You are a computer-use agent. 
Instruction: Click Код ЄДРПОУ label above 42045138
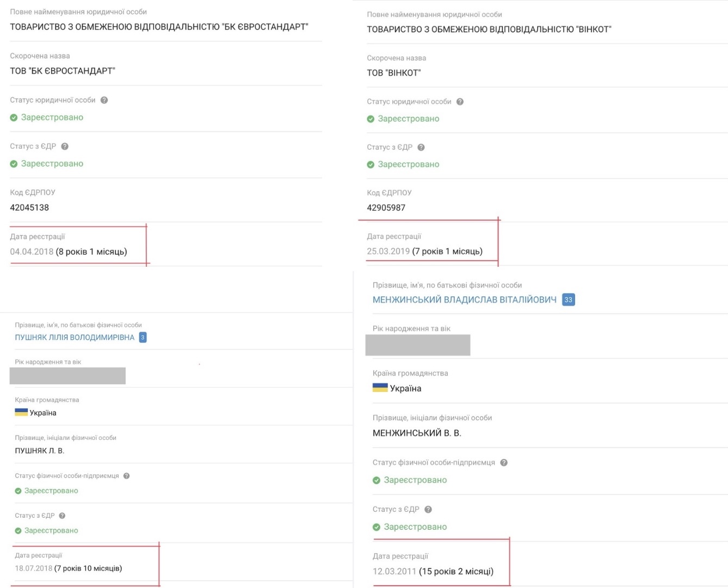click(x=33, y=192)
